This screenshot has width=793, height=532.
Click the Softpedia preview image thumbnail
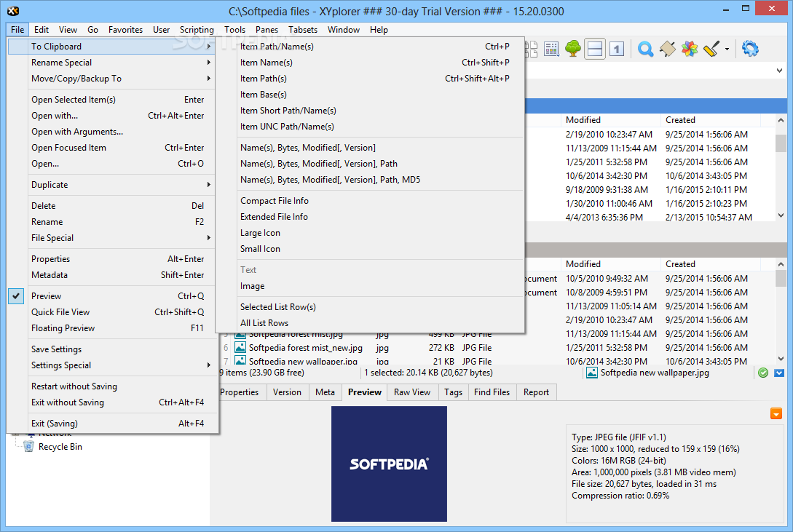coord(389,464)
